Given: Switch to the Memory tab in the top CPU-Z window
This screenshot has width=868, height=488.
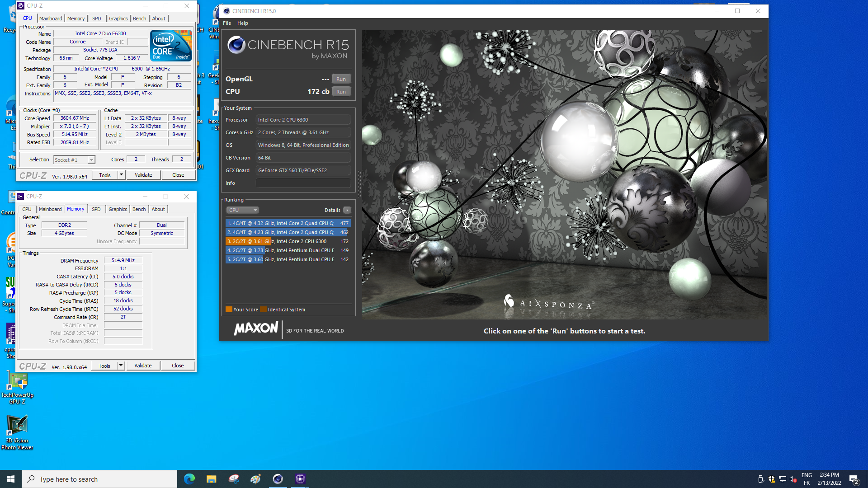Looking at the screenshot, I should point(76,19).
